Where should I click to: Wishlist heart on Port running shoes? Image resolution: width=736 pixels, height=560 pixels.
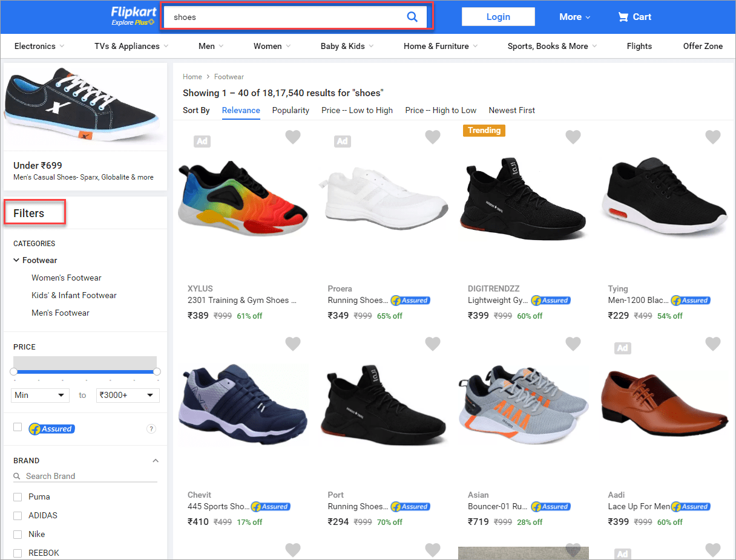(x=433, y=344)
